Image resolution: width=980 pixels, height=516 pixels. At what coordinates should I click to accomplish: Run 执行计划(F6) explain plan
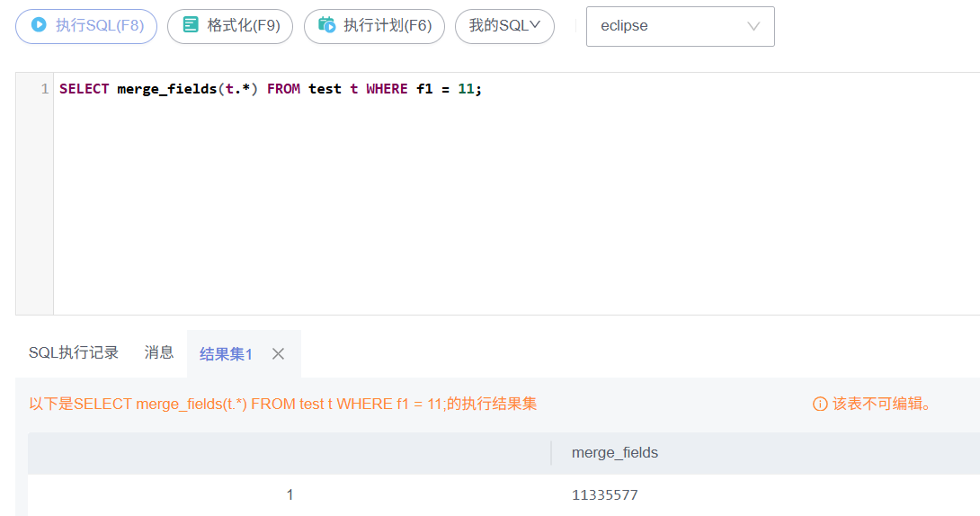[374, 26]
